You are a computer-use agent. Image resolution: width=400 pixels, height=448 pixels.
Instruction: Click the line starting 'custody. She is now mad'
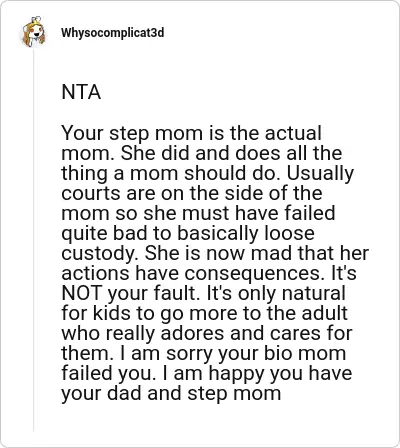click(215, 254)
